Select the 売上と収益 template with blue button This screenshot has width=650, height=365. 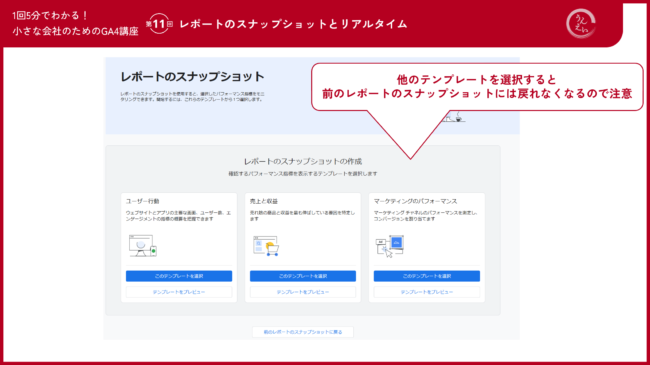pyautogui.click(x=303, y=276)
